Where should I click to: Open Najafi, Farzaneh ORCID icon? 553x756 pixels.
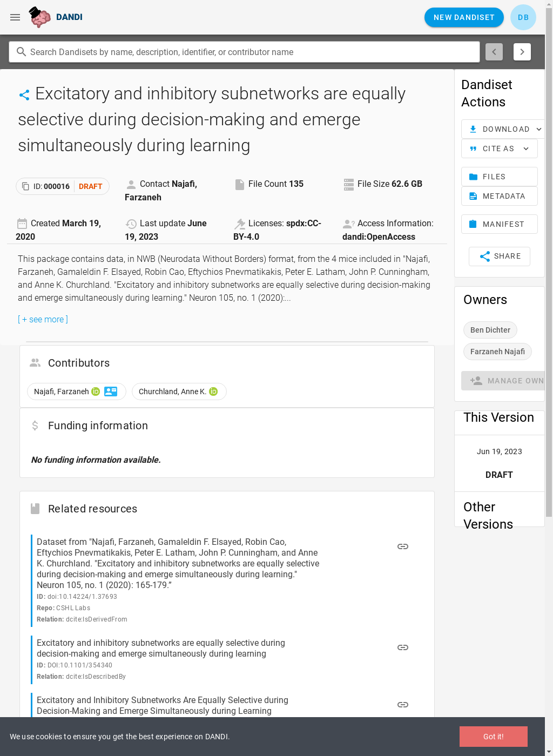(x=96, y=391)
